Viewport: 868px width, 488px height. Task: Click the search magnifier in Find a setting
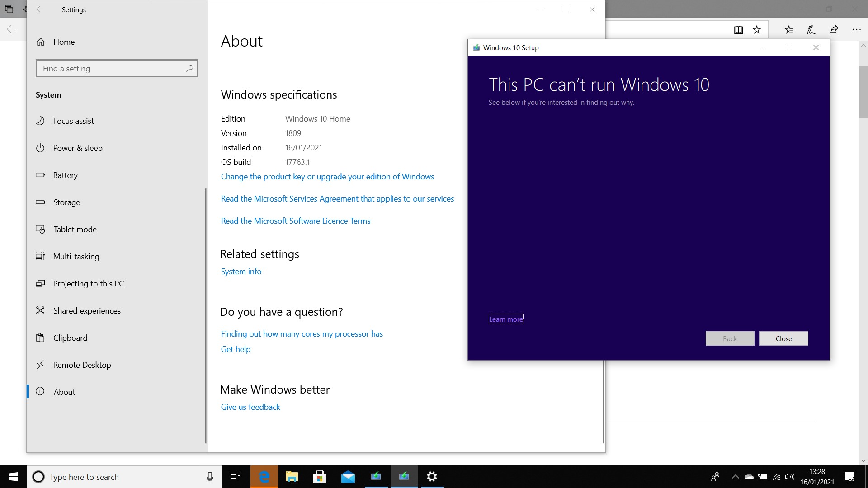point(190,68)
